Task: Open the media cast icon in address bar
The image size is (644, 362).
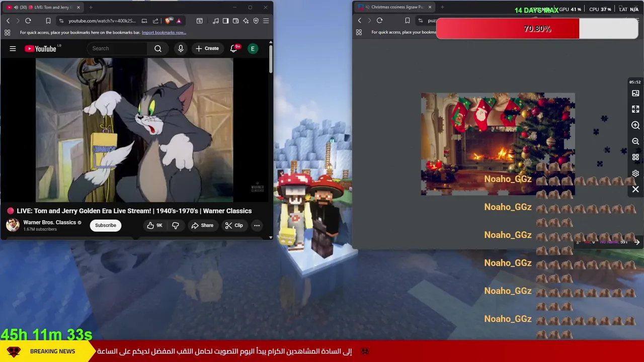Action: click(x=144, y=21)
